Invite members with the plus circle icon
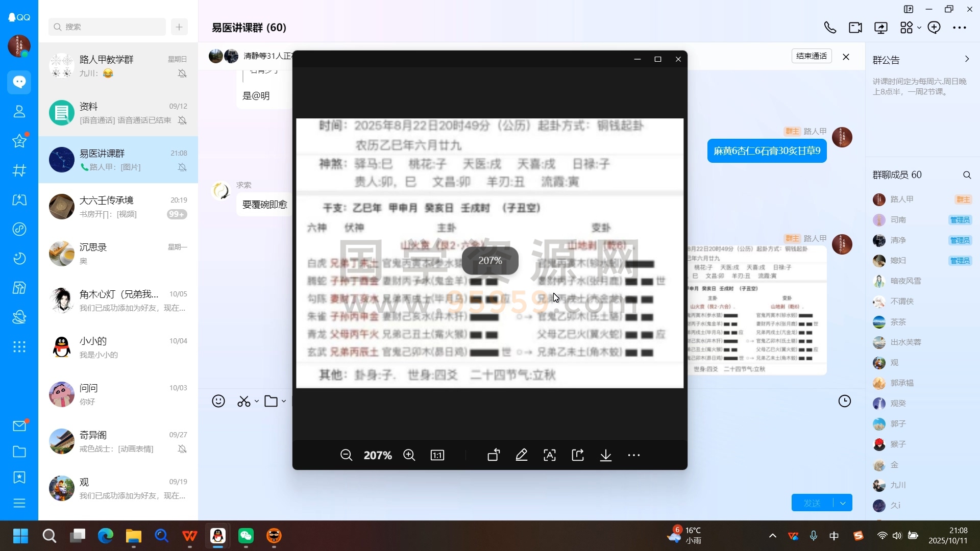 coord(934,28)
